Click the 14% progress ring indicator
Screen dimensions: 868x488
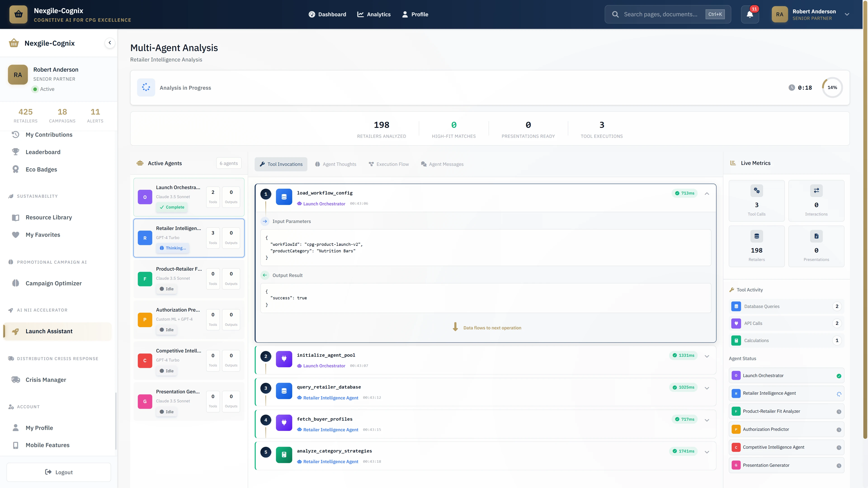[832, 88]
